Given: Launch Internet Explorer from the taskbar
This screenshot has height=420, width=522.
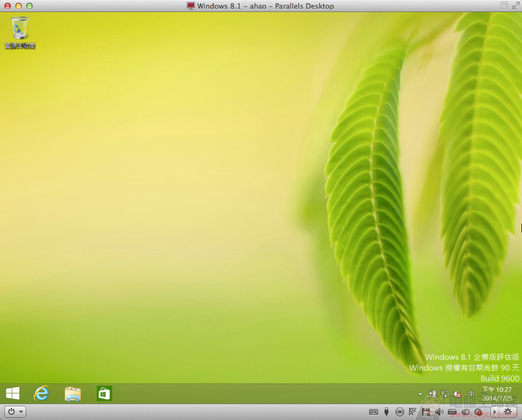Looking at the screenshot, I should coord(41,393).
